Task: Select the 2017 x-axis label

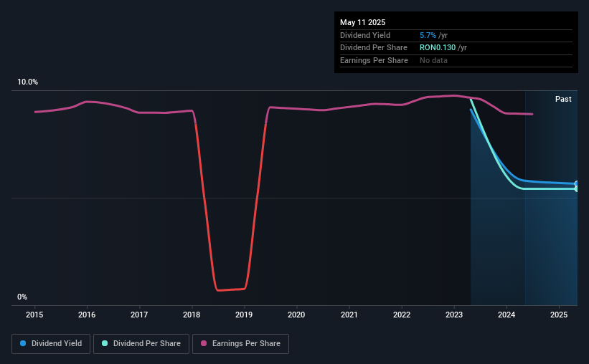Action: (139, 315)
